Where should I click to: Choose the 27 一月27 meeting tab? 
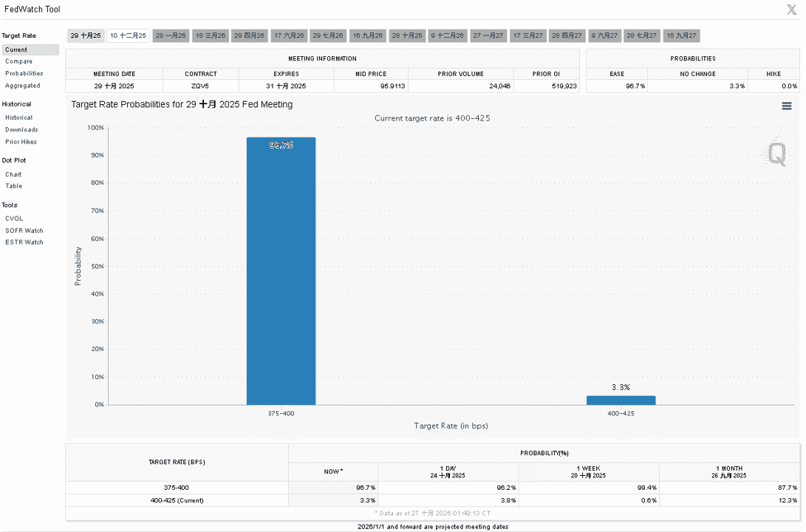coord(488,35)
